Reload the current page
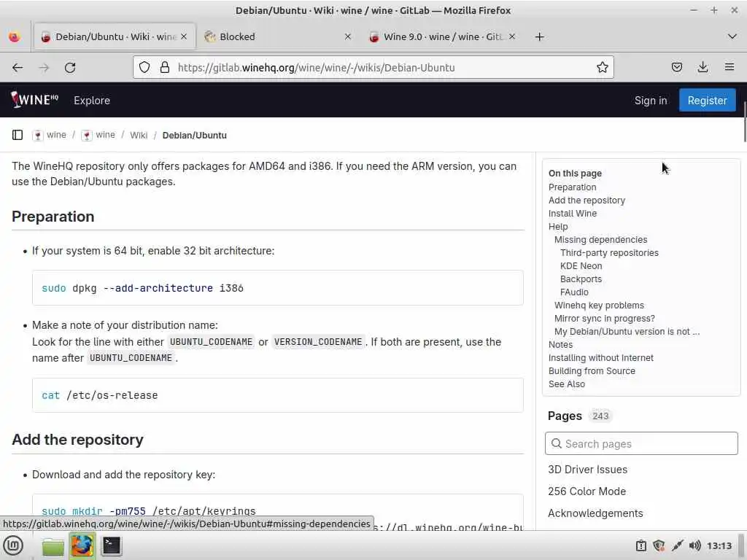This screenshot has height=560, width=747. [x=70, y=68]
